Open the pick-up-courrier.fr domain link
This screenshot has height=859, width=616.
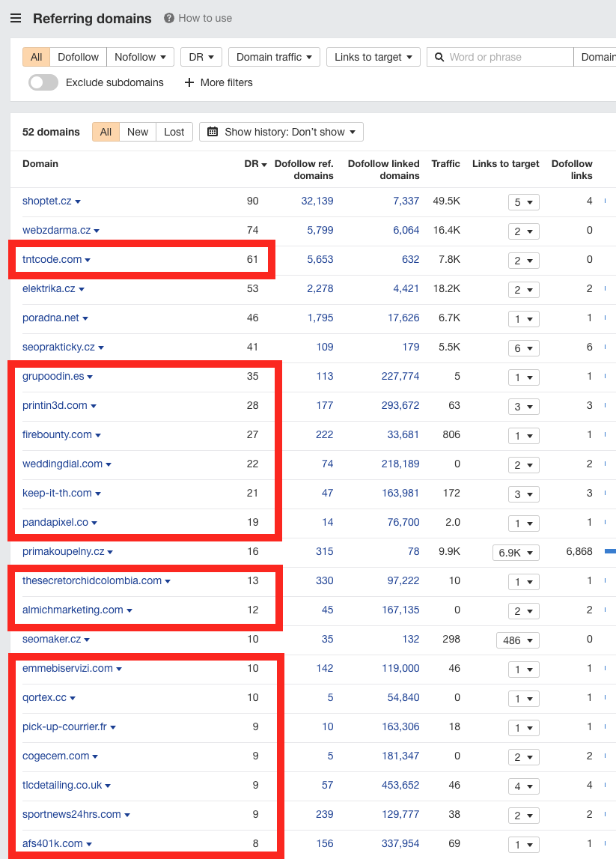coord(64,727)
